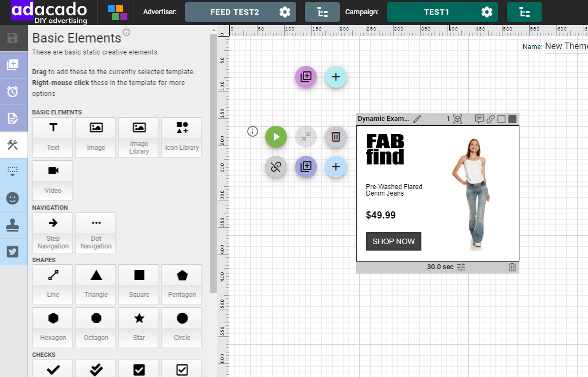This screenshot has height=377, width=588.
Task: Select the hammer-and-wrench tools sidebar tab
Action: click(13, 145)
